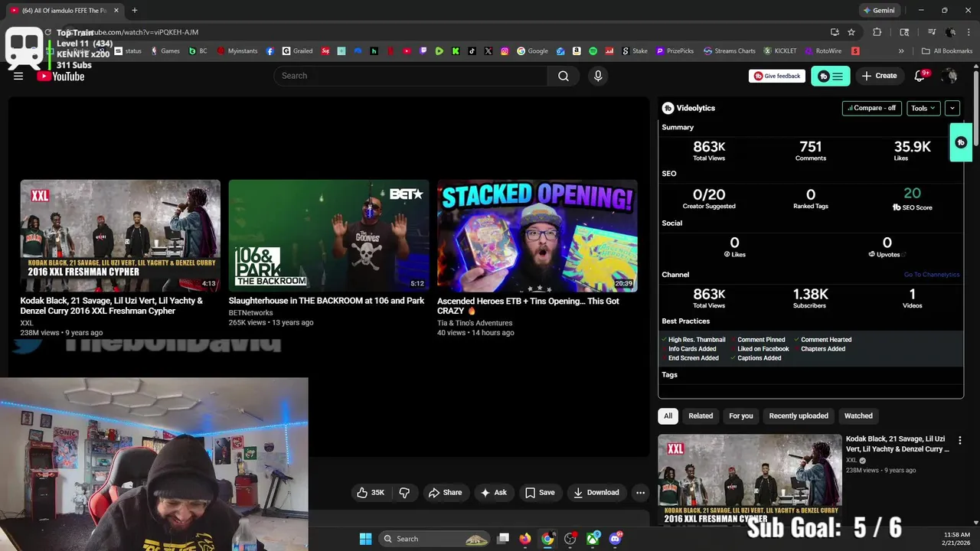Select the All filter chip
The image size is (980, 551).
(668, 416)
